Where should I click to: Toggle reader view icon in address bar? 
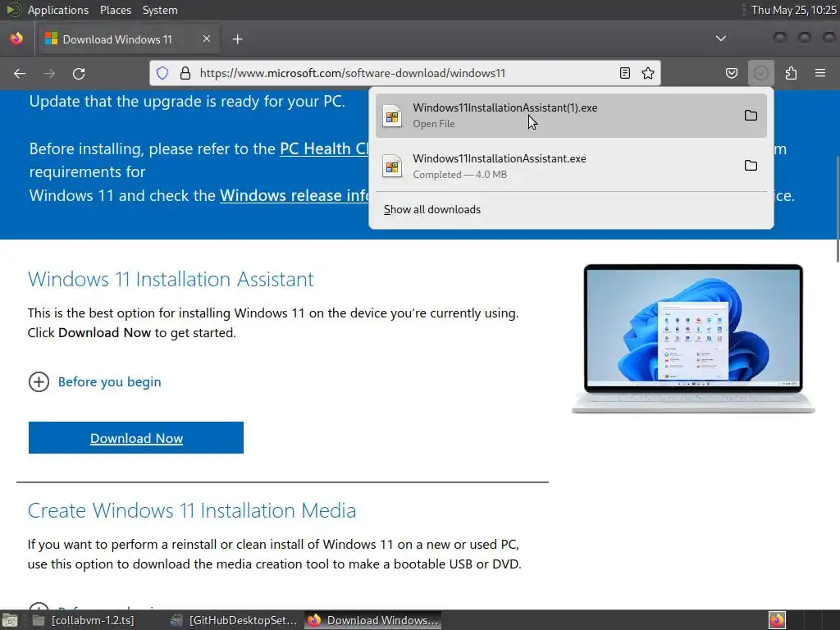pos(624,73)
